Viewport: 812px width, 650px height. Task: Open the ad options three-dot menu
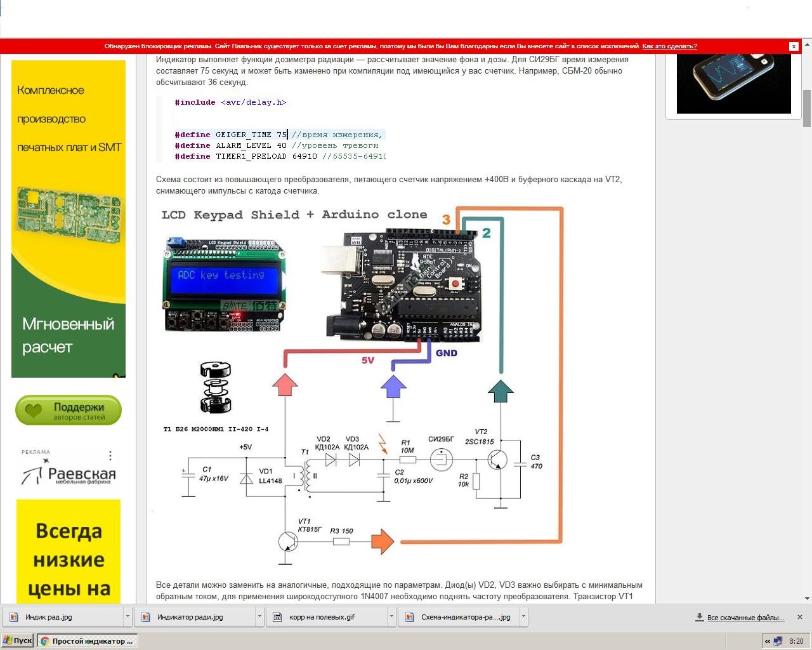coord(110,456)
